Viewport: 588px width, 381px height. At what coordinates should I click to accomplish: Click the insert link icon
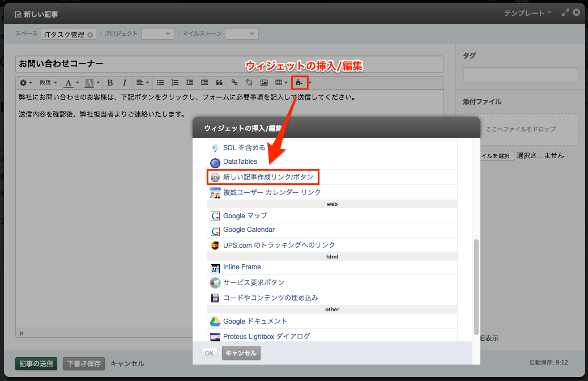(x=234, y=83)
